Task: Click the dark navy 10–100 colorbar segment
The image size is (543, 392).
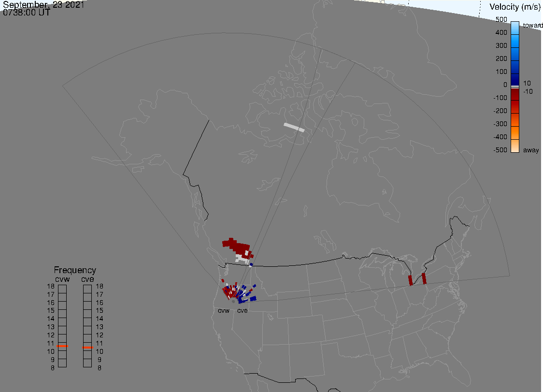Action: point(515,79)
